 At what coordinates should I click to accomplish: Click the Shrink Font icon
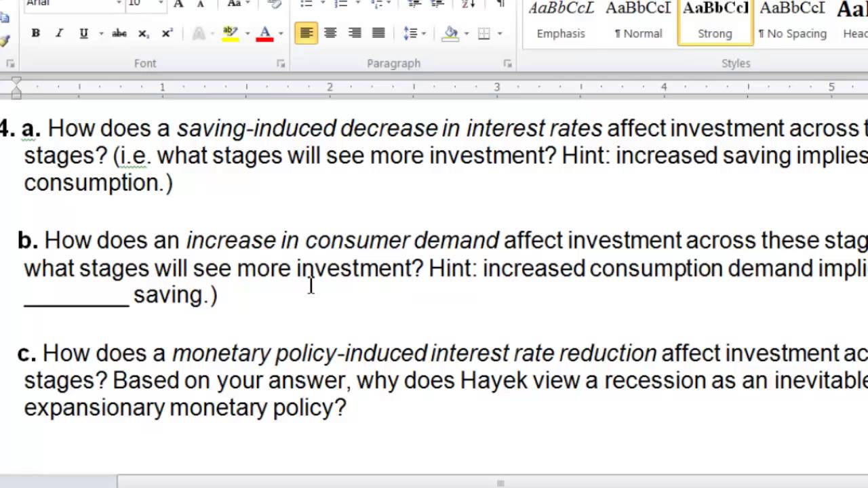coord(201,4)
